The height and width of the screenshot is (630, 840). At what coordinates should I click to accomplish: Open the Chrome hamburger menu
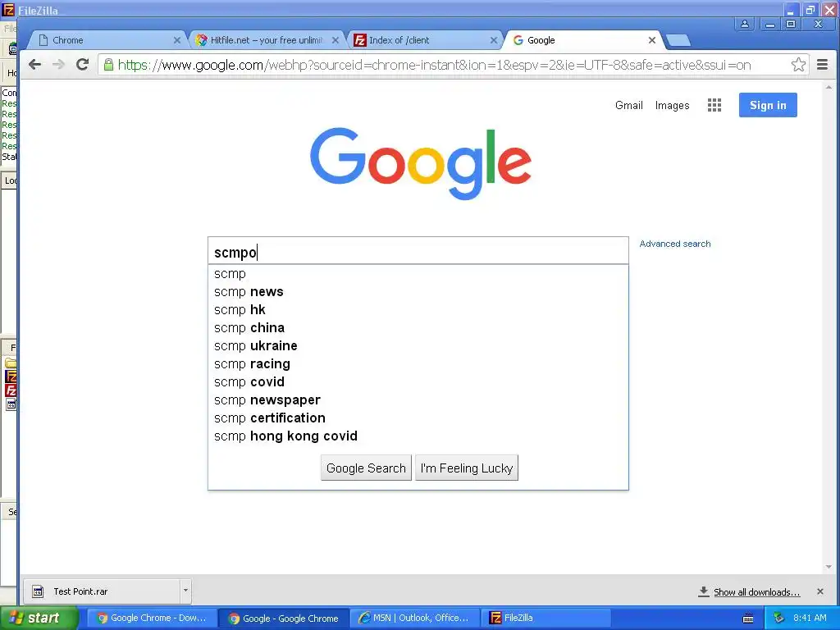click(x=822, y=65)
